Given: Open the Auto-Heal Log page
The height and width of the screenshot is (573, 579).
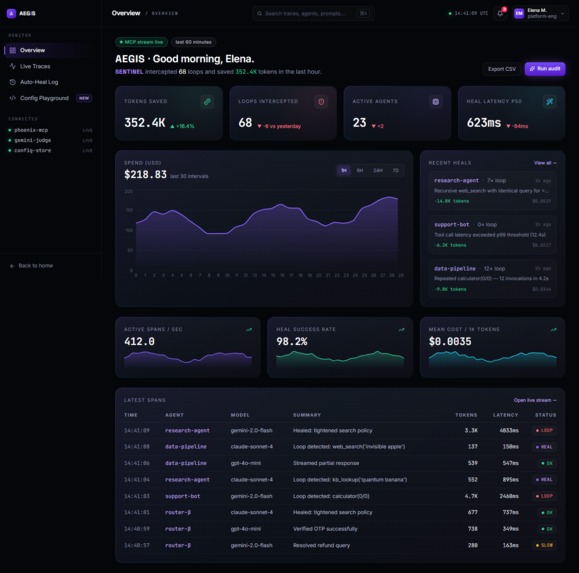Looking at the screenshot, I should pos(48,82).
